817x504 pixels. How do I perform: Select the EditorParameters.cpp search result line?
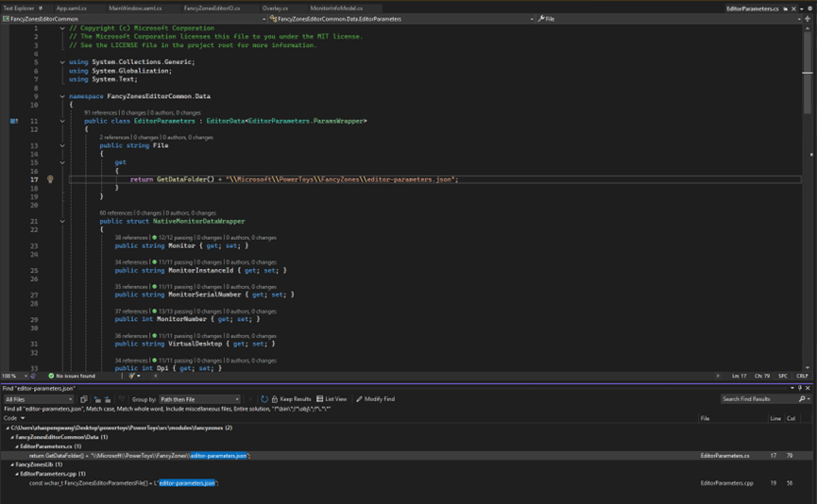(x=123, y=483)
